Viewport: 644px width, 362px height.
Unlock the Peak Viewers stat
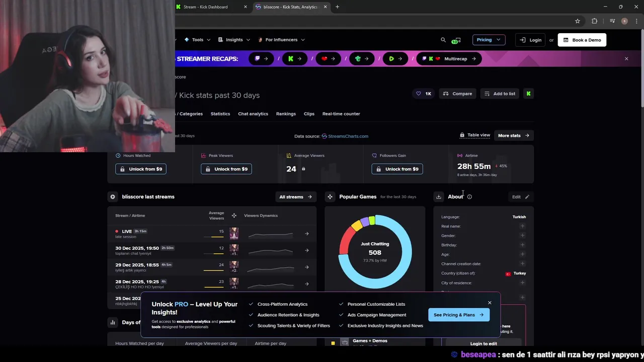coord(226,169)
